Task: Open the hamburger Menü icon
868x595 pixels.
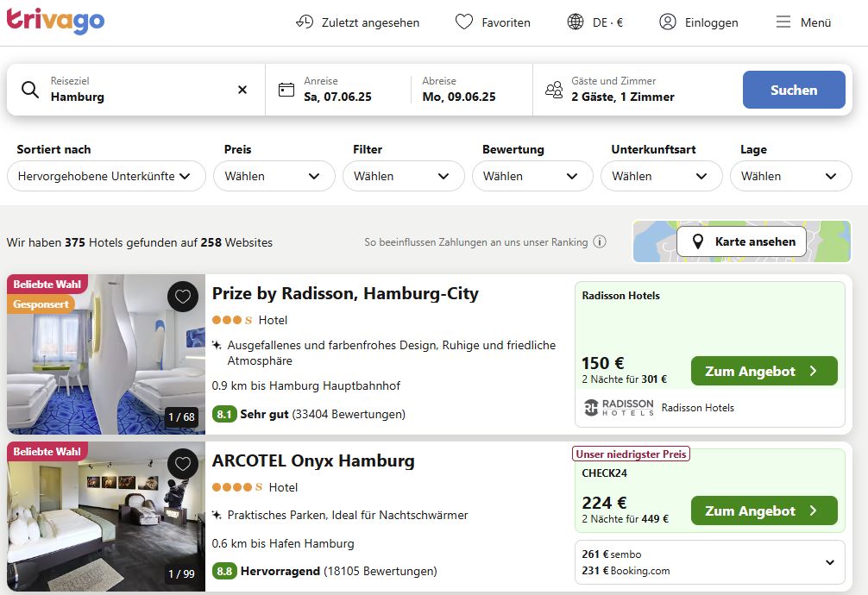Action: point(783,22)
